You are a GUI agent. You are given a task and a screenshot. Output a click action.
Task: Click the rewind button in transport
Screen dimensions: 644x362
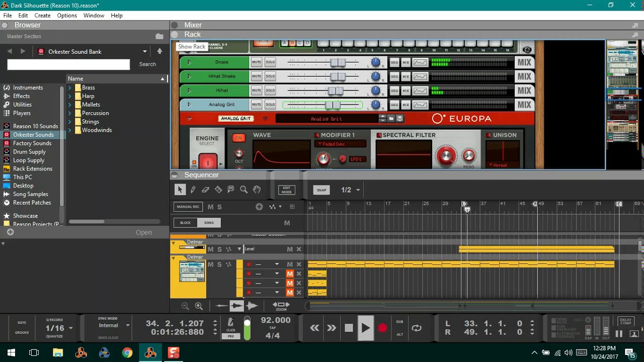pyautogui.click(x=314, y=328)
